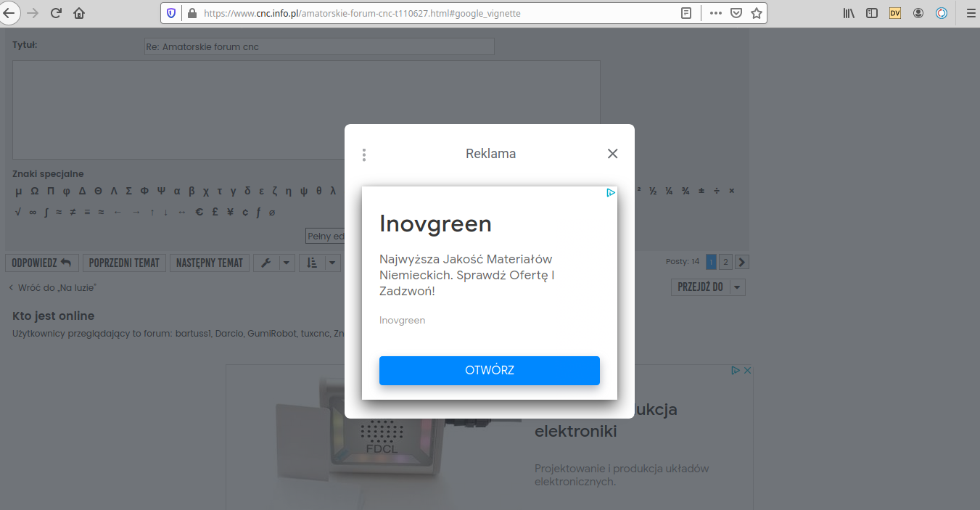Insert the β special character
This screenshot has width=980, height=510.
point(192,192)
